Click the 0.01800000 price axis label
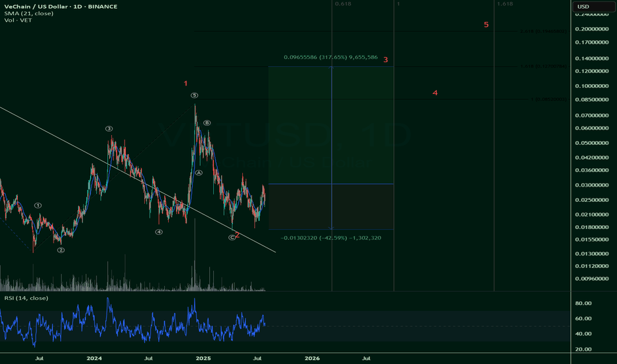 [592, 228]
